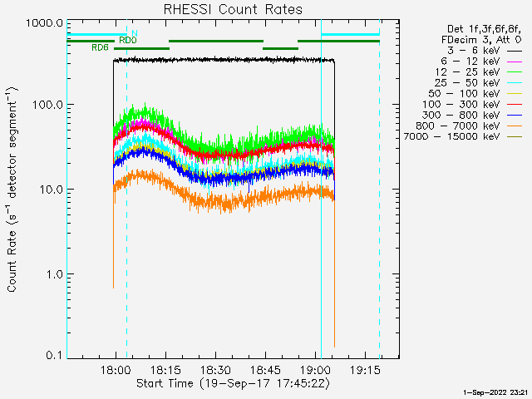Click the 18:00 x-axis tick label
Screen dimensions: 532x399
coord(116,370)
